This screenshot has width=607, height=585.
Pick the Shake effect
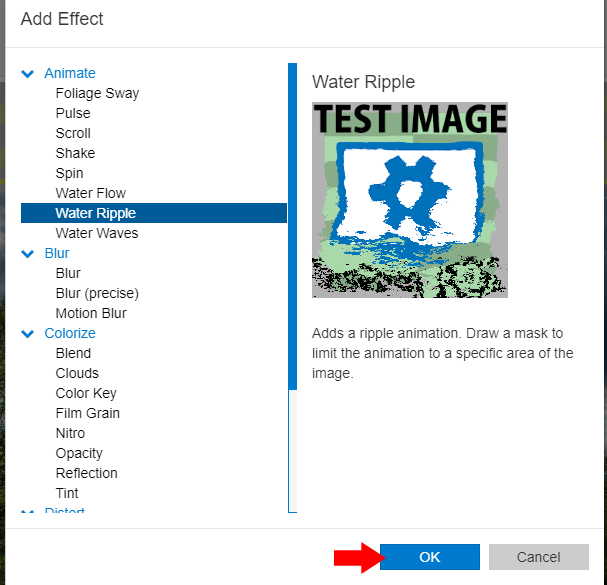(x=75, y=153)
